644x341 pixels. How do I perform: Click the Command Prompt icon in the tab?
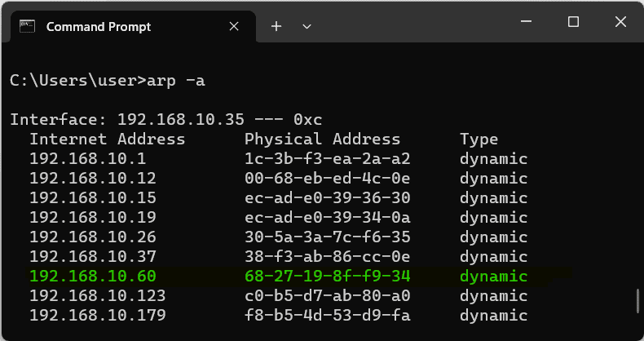coord(28,26)
